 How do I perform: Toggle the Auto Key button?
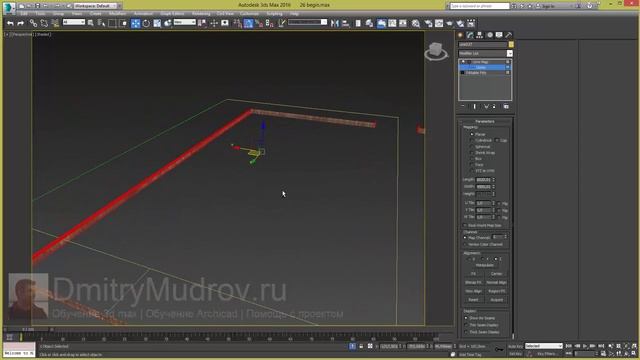(516, 346)
